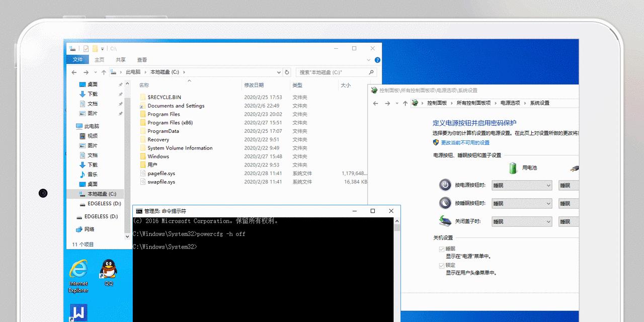Select the pagefile.sys file icon

pos(143,173)
